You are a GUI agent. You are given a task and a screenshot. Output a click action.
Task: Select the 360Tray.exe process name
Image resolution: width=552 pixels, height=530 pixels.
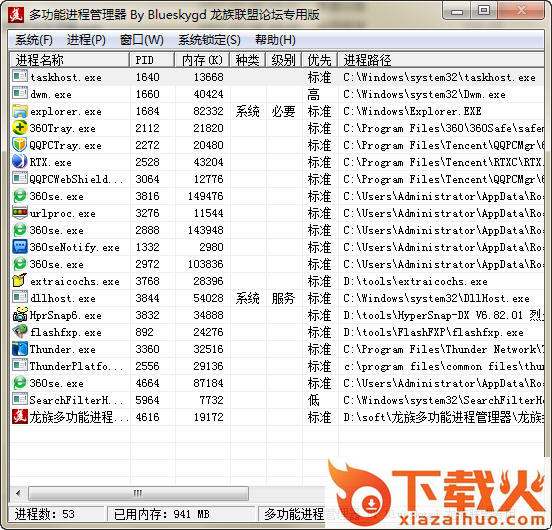[x=63, y=128]
